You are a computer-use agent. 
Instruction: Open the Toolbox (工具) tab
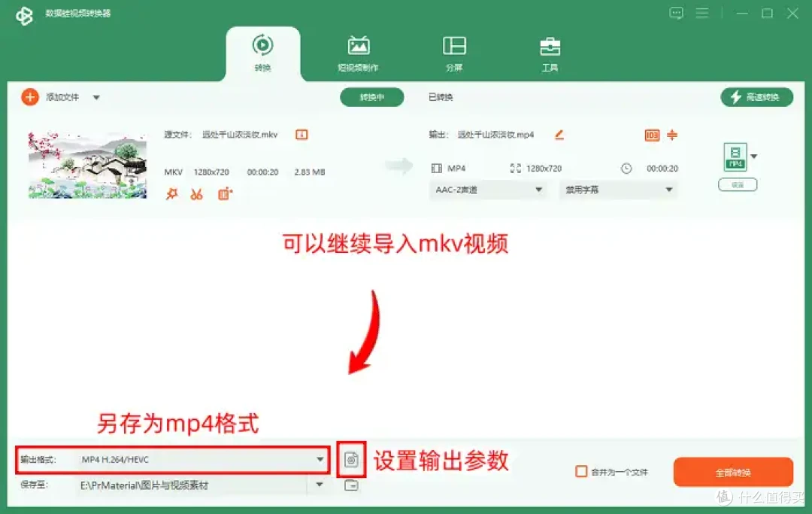click(550, 53)
